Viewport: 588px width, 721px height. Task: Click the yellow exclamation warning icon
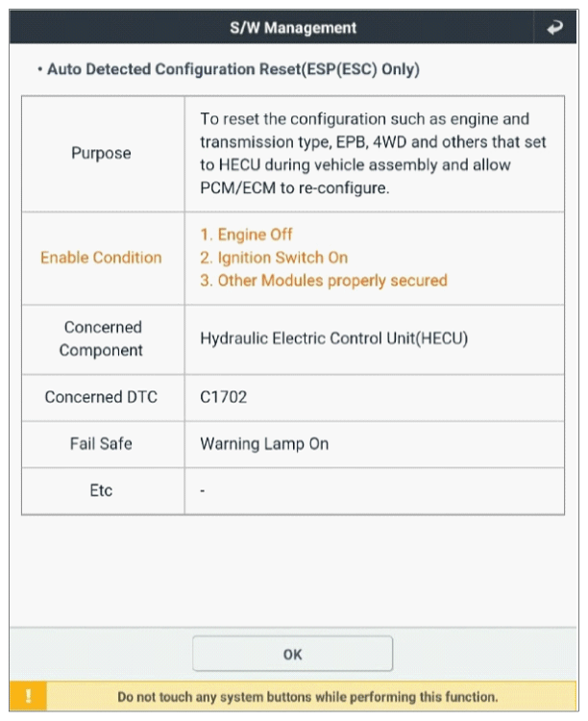click(28, 696)
